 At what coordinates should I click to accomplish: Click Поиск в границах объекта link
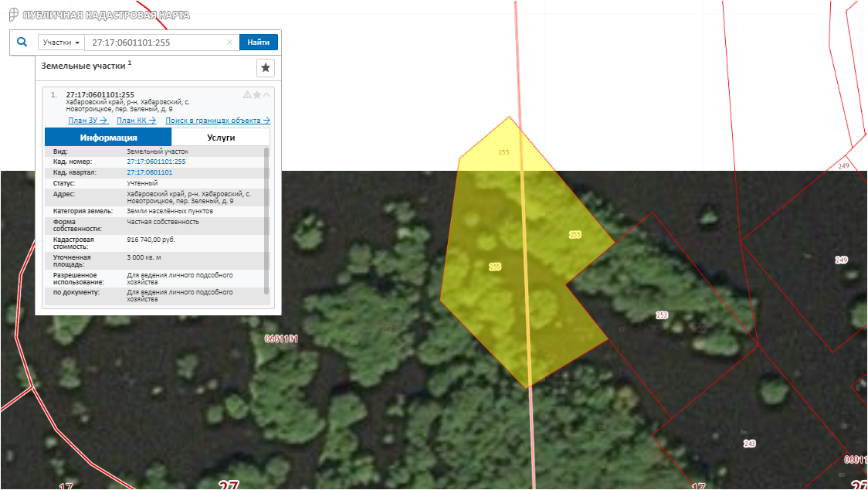(x=217, y=121)
